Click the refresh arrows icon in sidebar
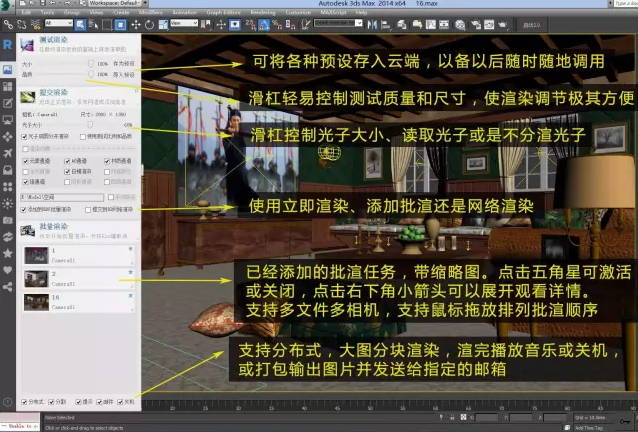 point(7,237)
